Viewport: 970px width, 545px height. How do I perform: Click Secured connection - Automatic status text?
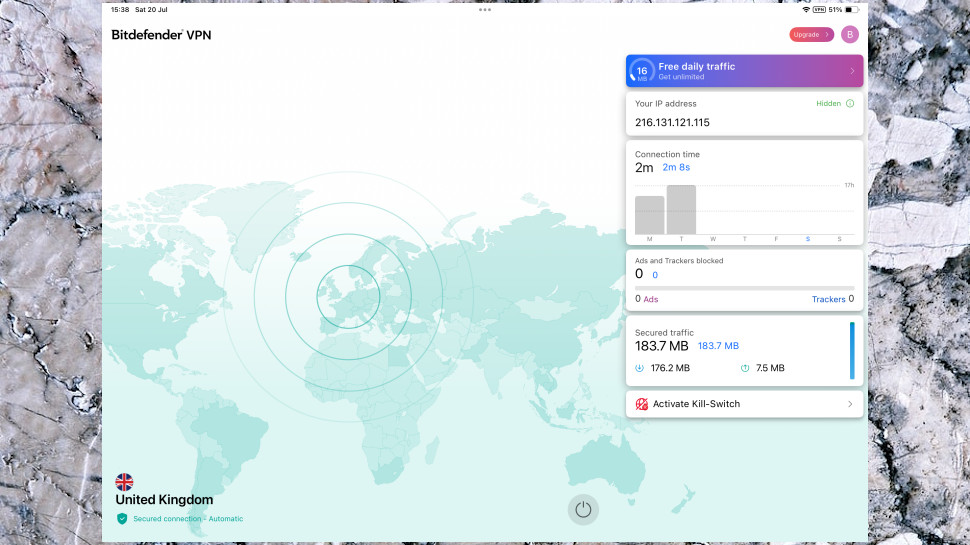point(188,519)
